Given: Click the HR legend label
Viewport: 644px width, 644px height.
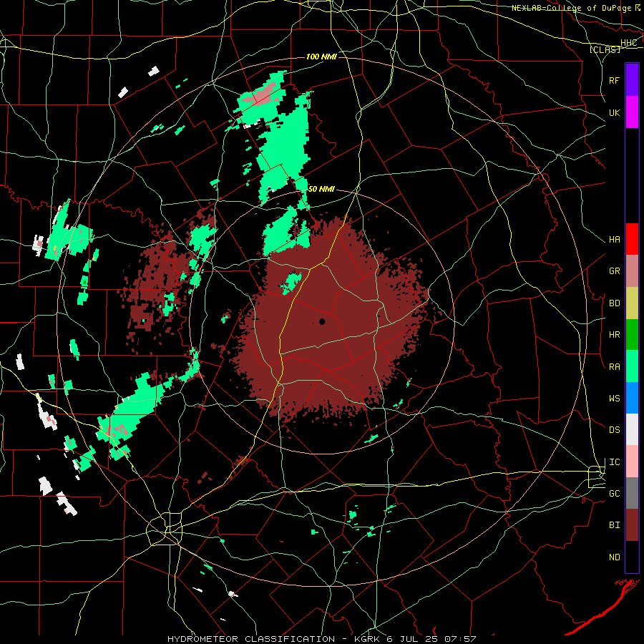Looking at the screenshot, I should click(x=614, y=335).
